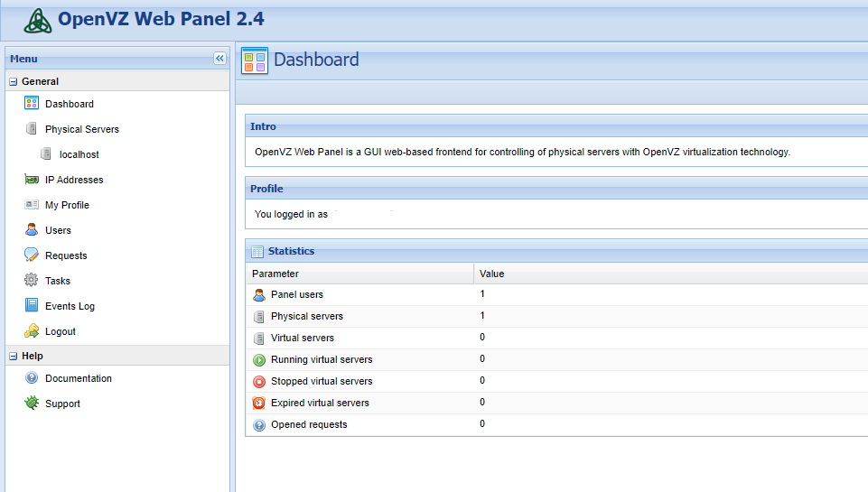Open the Requests menu item
Viewport: 868px width, 492px height.
(x=66, y=255)
